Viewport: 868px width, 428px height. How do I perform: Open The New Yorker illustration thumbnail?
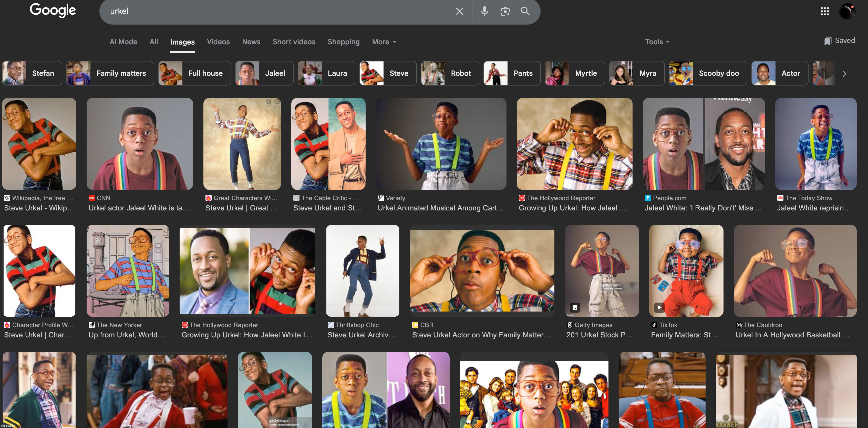(x=128, y=271)
